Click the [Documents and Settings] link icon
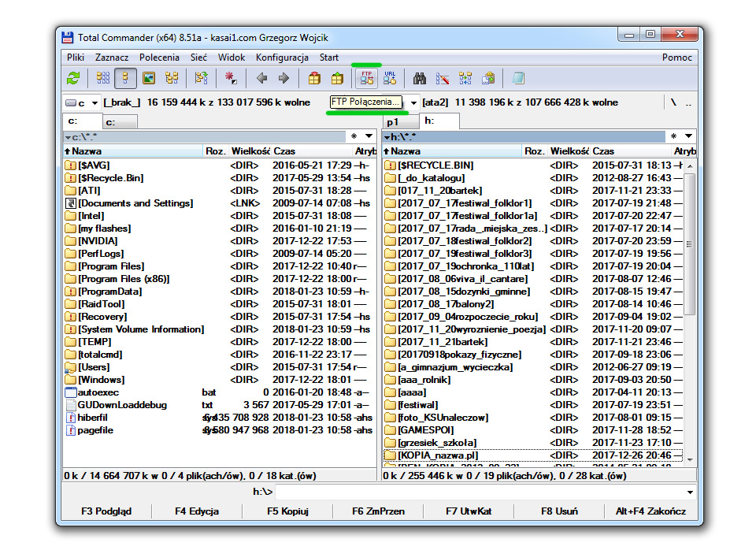The height and width of the screenshot is (550, 756). pos(71,203)
